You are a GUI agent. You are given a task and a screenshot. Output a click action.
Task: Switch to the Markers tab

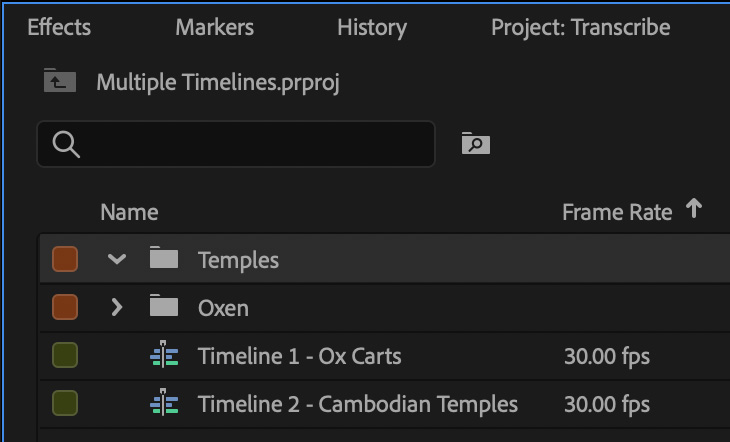point(215,27)
